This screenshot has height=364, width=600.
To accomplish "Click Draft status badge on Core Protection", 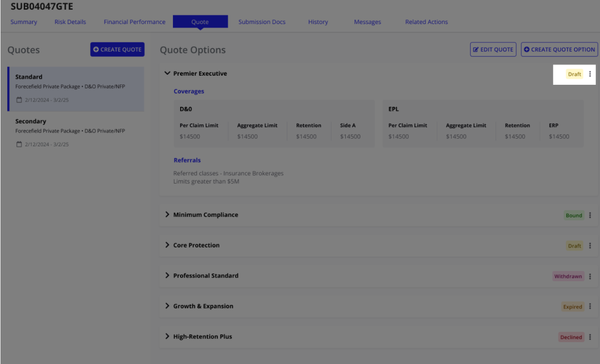I will pyautogui.click(x=574, y=246).
